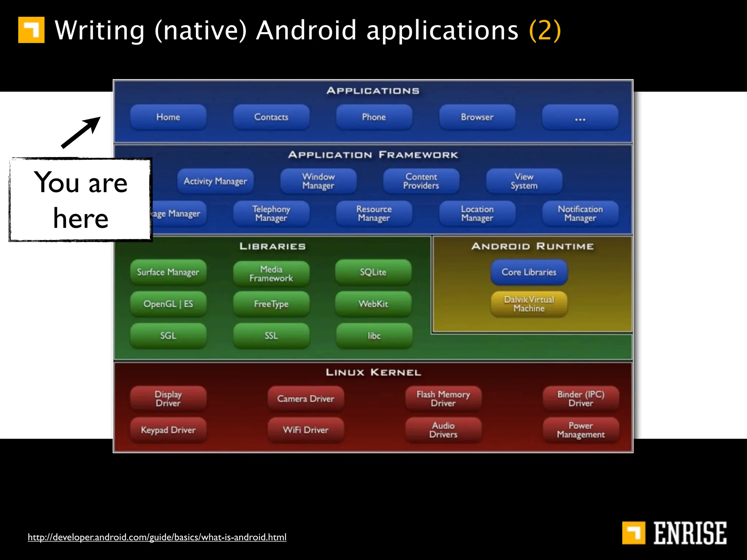This screenshot has height=560, width=747.
Task: Click the Camera Driver kernel block
Action: (x=306, y=399)
